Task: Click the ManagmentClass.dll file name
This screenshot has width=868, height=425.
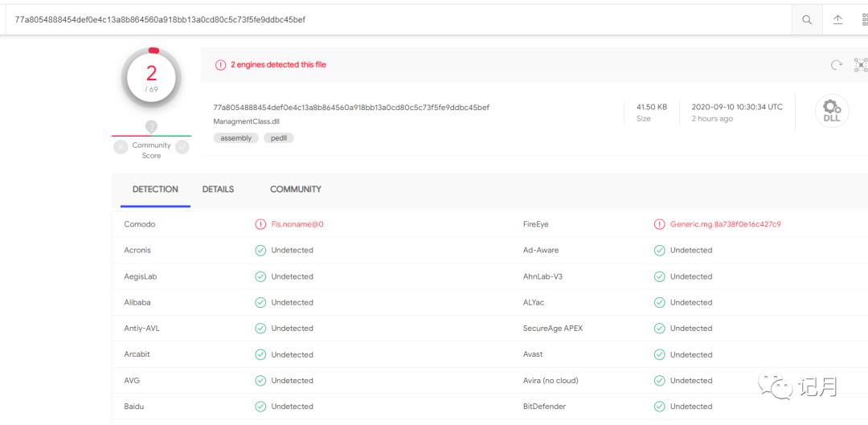Action: tap(247, 121)
